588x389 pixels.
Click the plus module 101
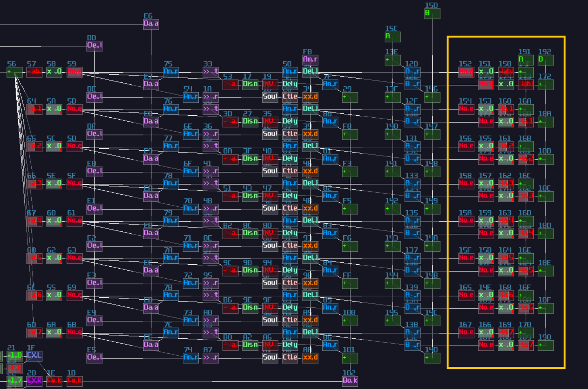point(350,358)
